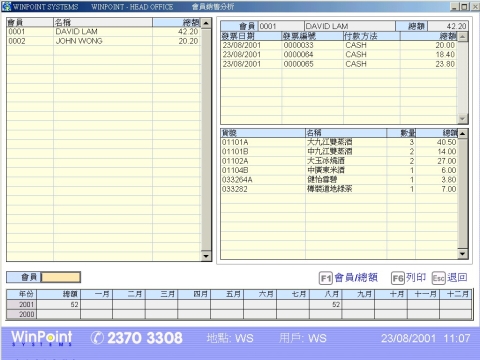Click the WinPoint Systems title bar icon

[7, 6]
